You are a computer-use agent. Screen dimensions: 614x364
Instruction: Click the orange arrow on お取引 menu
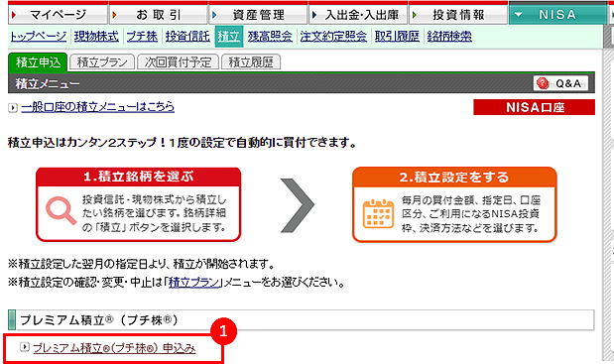(x=114, y=15)
